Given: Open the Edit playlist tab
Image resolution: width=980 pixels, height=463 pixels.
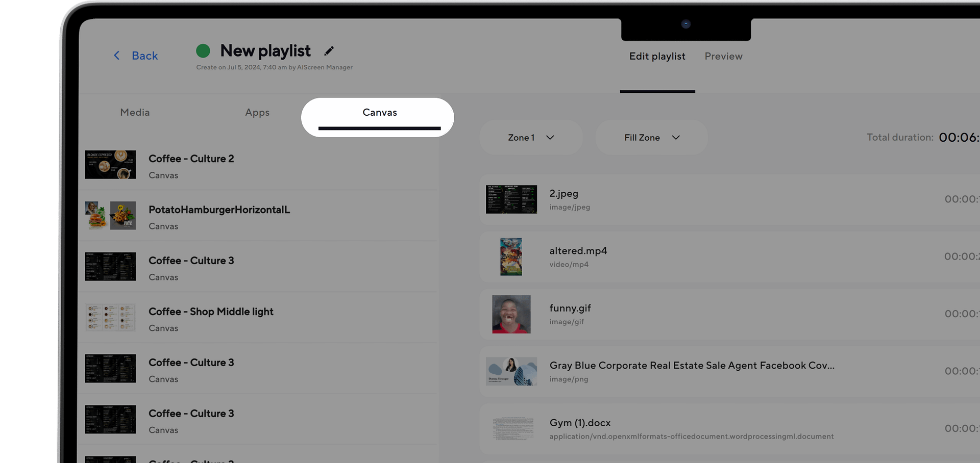Looking at the screenshot, I should (657, 56).
